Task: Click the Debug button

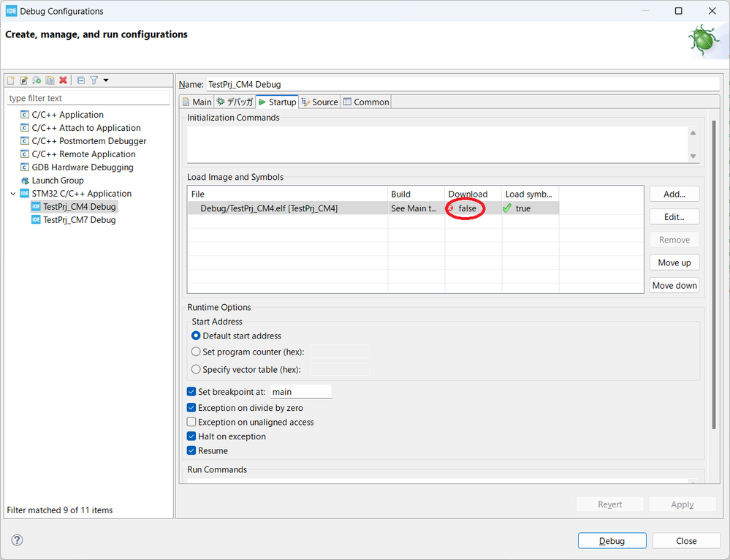Action: click(x=612, y=540)
